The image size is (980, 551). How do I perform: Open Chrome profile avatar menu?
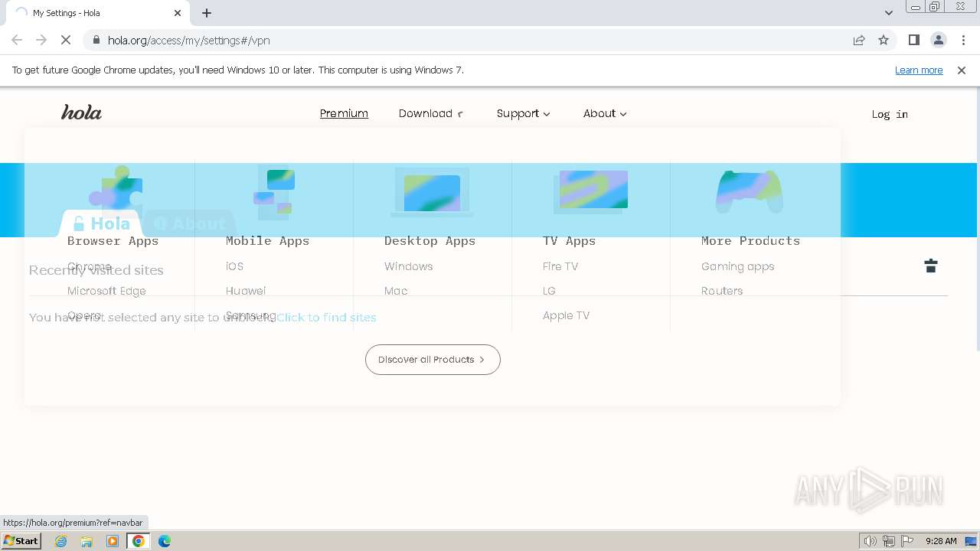point(939,40)
